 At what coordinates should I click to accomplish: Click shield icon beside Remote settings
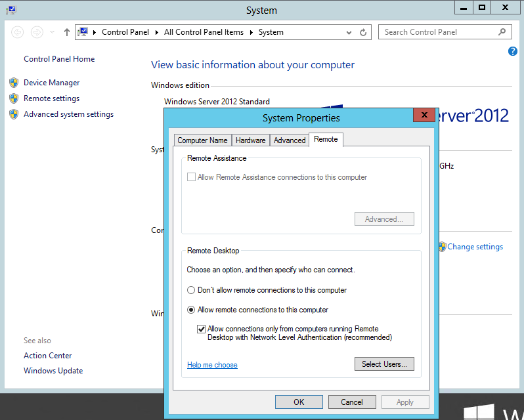[14, 98]
